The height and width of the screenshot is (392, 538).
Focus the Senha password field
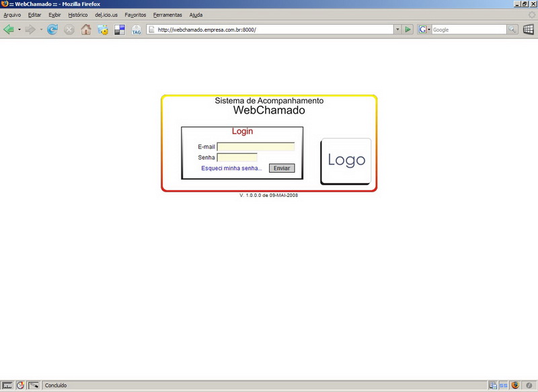tap(237, 157)
